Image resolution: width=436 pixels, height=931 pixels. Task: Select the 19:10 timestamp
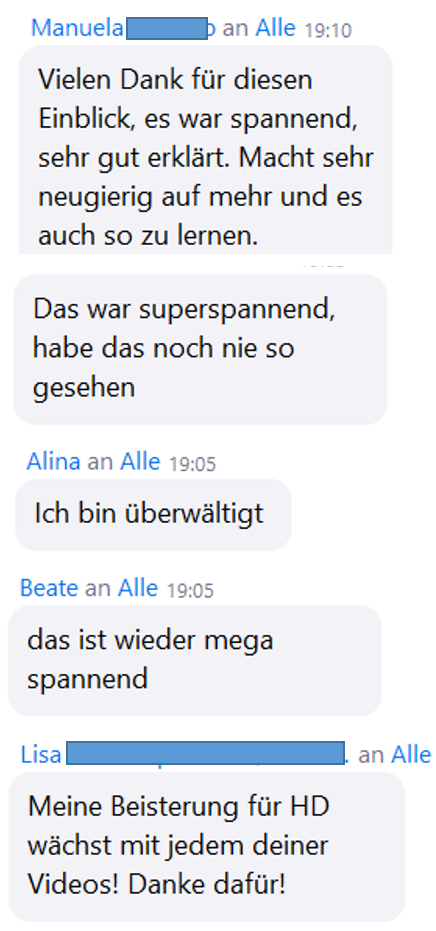tap(328, 30)
